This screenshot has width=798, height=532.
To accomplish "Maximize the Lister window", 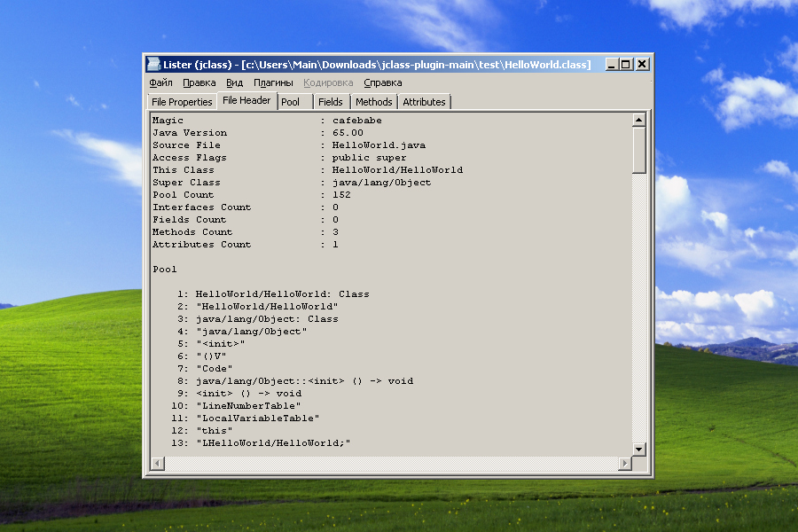I will click(x=626, y=64).
